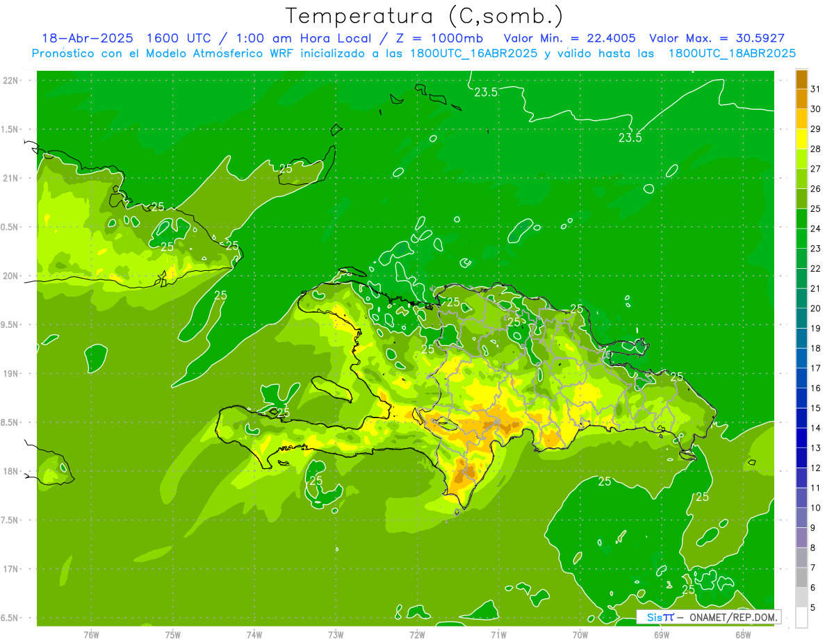Click the "28" color scale label
This screenshot has width=834, height=644.
pyautogui.click(x=815, y=149)
